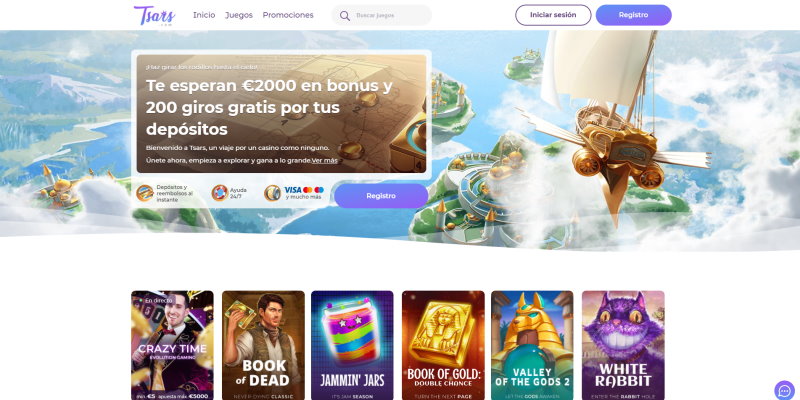Click the instant deposits and refunds icon

(145, 193)
